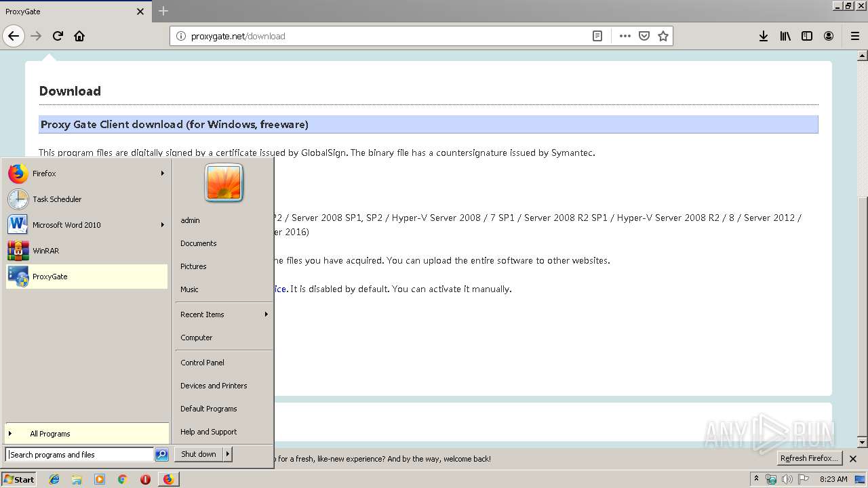Viewport: 868px width, 488px height.
Task: Open Pictures from Start menu
Action: coord(224,266)
